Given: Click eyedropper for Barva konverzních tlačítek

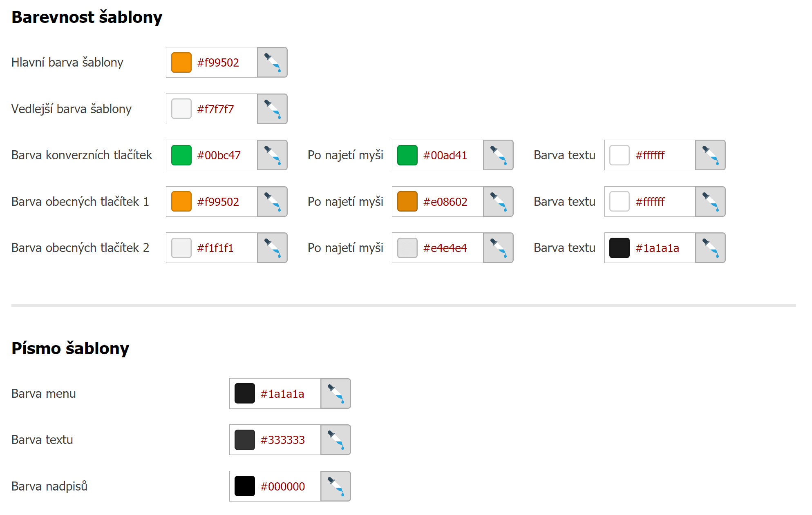Looking at the screenshot, I should pos(272,155).
